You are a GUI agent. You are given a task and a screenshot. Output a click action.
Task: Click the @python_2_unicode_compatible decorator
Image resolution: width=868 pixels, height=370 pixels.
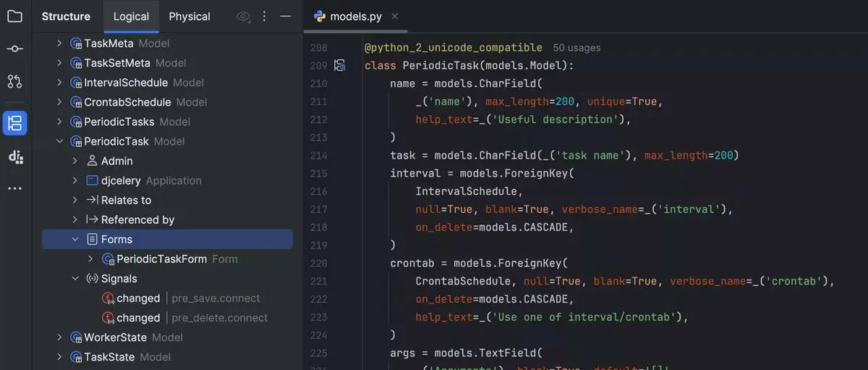(454, 48)
